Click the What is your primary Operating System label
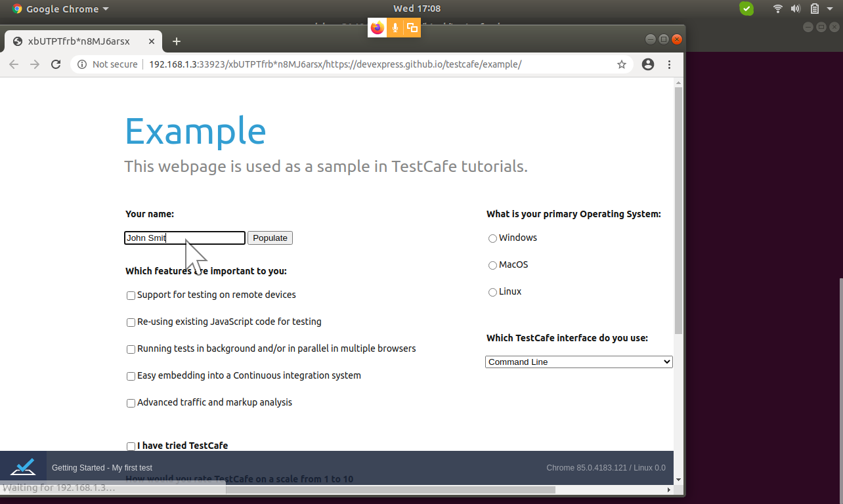This screenshot has height=504, width=843. click(574, 214)
